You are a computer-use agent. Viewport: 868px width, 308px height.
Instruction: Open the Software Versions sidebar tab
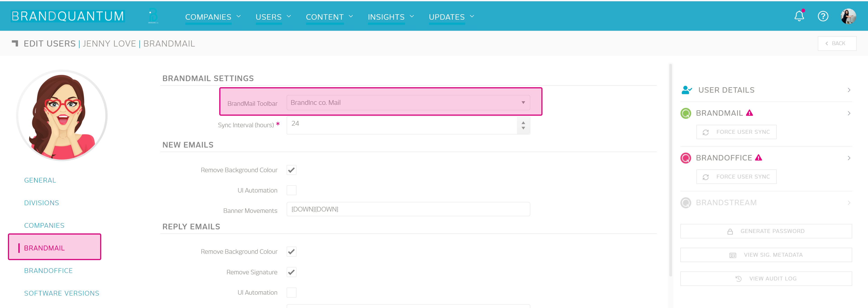click(62, 293)
